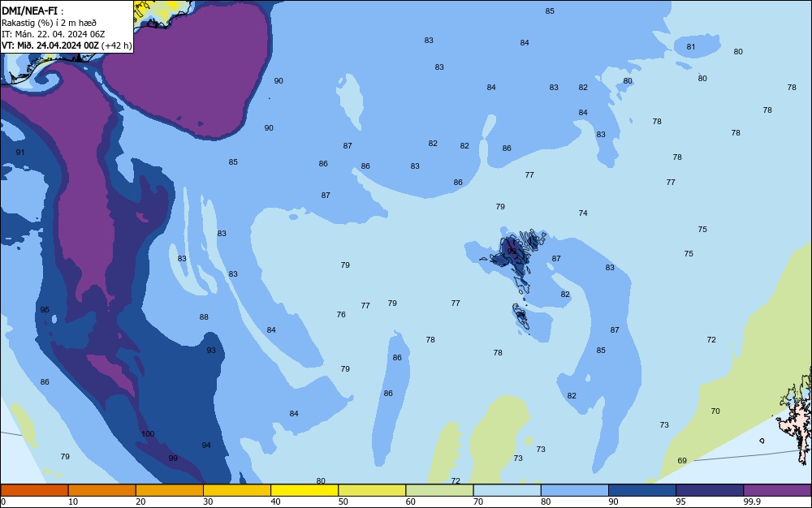Screen dimensions: 812x508
Task: Click the '74' humidity value on the map
Action: pos(583,213)
